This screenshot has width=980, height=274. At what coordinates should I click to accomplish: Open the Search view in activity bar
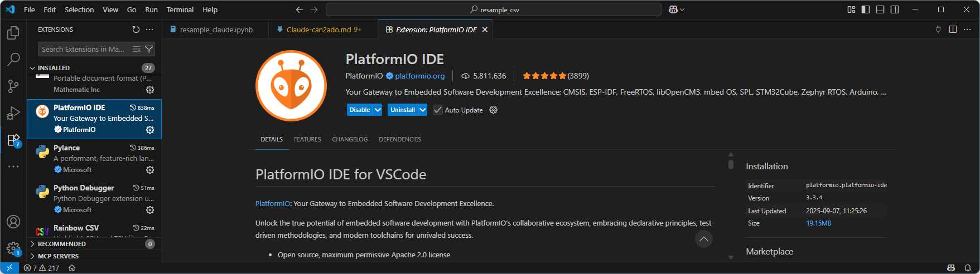click(x=13, y=60)
